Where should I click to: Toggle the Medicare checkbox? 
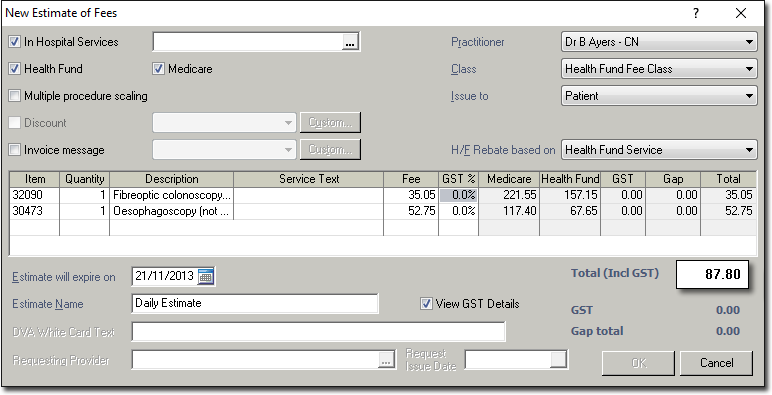(x=158, y=69)
